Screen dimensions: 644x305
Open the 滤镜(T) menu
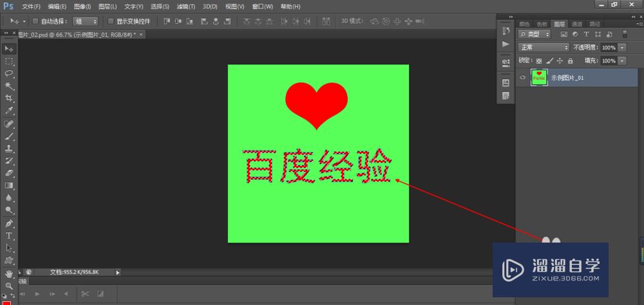(185, 6)
